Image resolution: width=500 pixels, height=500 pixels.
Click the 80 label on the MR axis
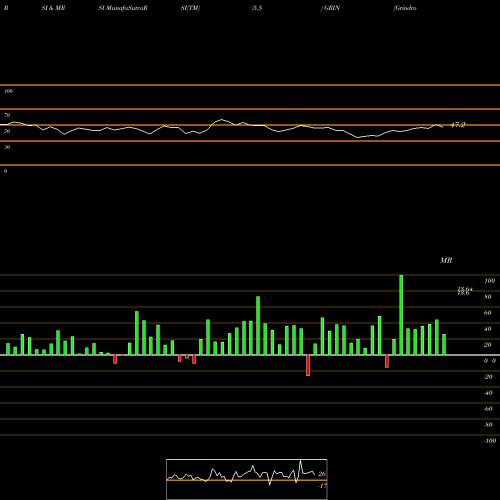pyautogui.click(x=488, y=297)
